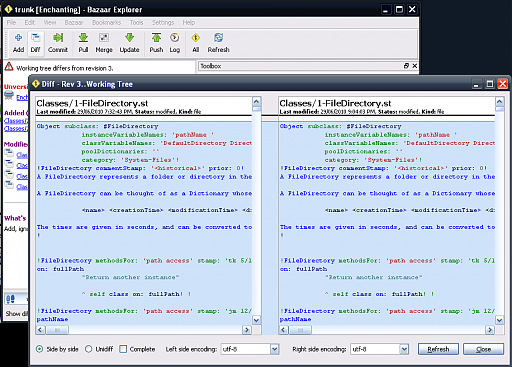This screenshot has width=512, height=367.
Task: Close the Toolbox panel
Action: [x=414, y=66]
